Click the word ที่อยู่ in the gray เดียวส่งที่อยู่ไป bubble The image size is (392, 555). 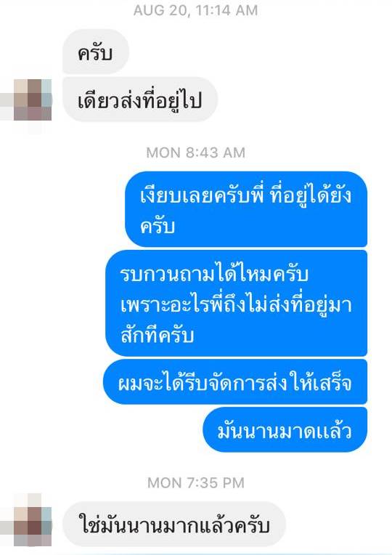154,100
